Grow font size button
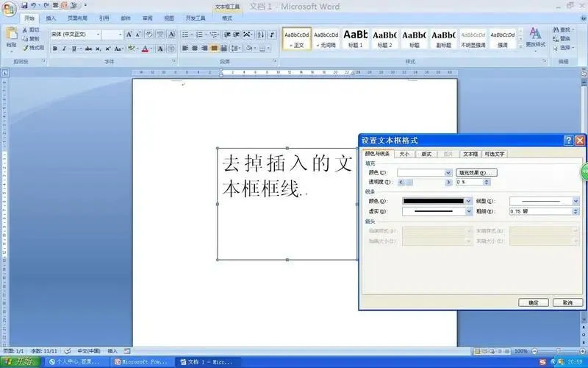The image size is (588, 368). tap(129, 35)
